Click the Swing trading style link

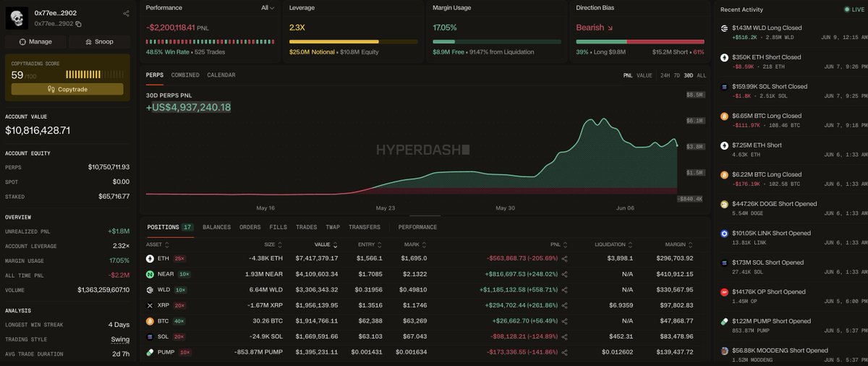[120, 339]
